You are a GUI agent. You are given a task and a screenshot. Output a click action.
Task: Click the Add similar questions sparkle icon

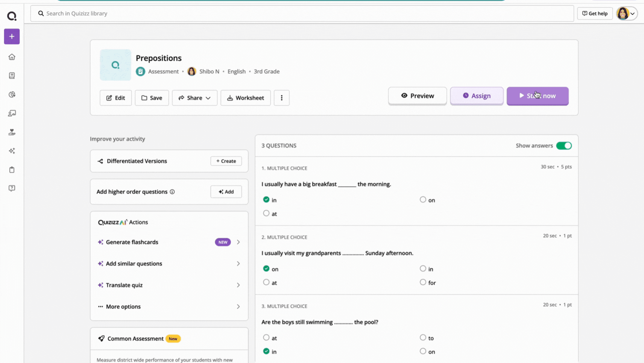click(101, 264)
